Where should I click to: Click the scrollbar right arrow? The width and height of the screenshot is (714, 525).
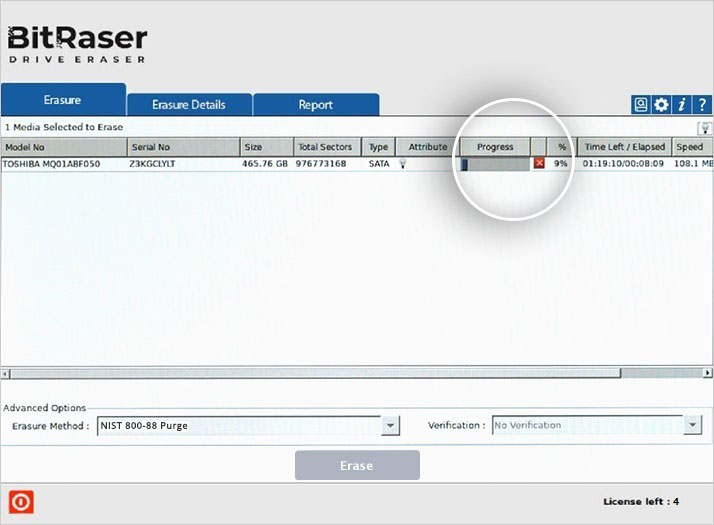708,373
